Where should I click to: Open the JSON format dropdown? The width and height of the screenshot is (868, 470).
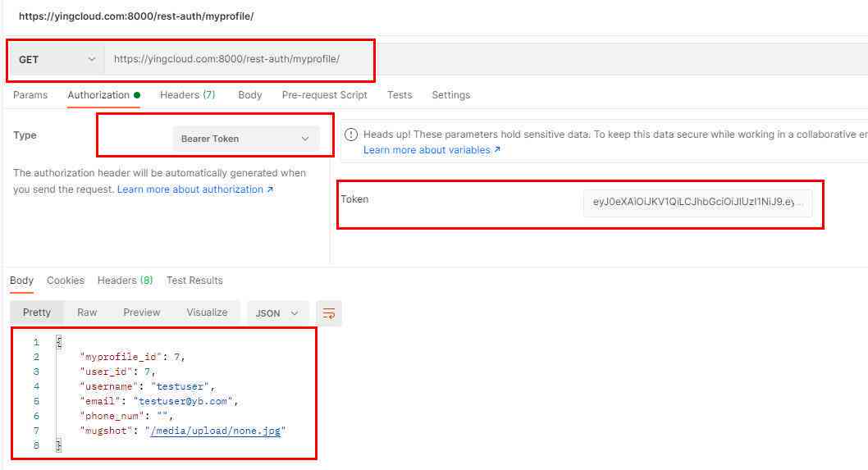[277, 313]
